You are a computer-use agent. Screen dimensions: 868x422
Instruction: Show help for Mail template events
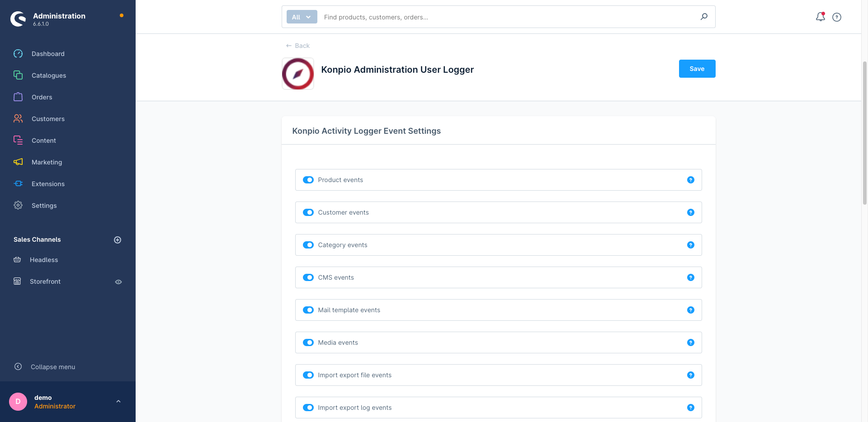pyautogui.click(x=691, y=310)
